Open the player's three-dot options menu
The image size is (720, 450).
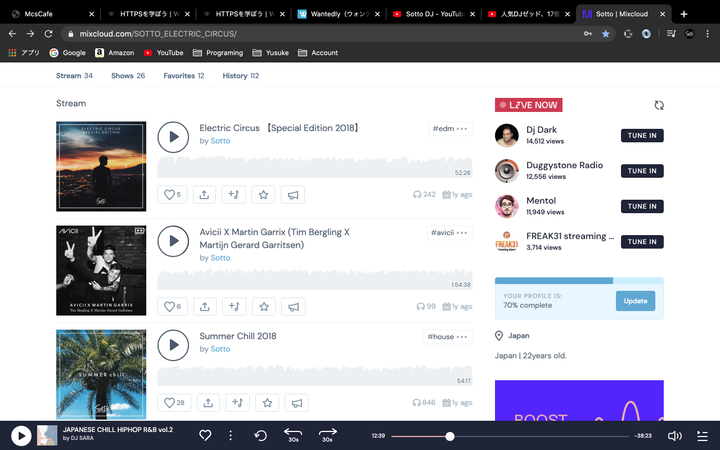coord(231,435)
